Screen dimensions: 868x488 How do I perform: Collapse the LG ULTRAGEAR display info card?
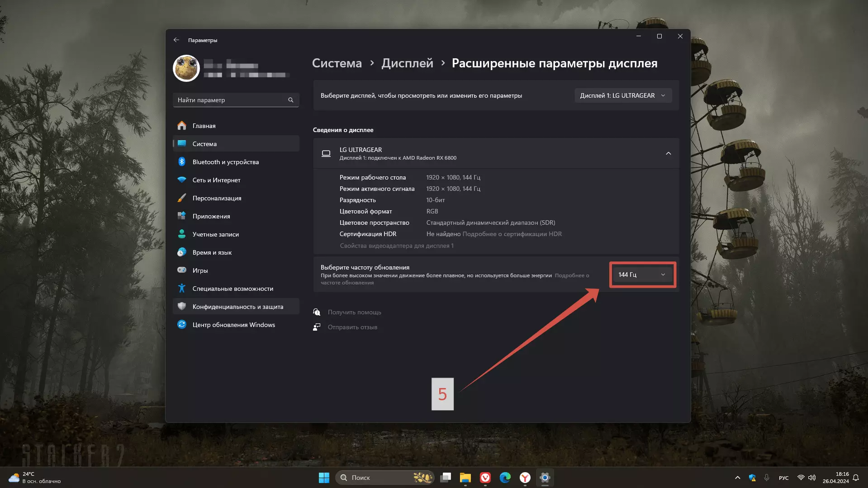pos(668,153)
